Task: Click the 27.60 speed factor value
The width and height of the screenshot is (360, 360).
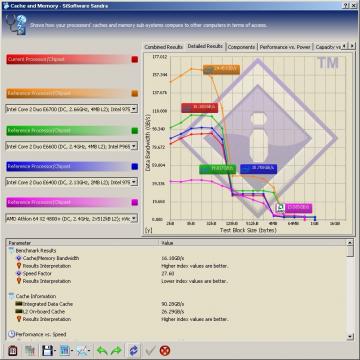Action: click(x=167, y=273)
